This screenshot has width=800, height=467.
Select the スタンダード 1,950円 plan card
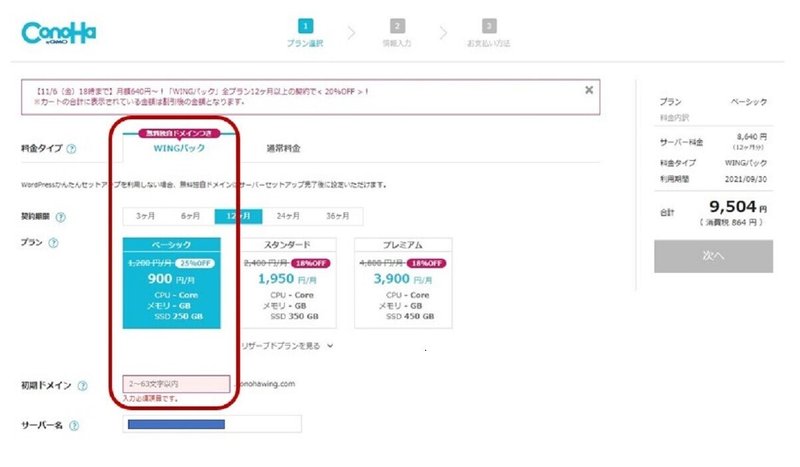click(287, 283)
